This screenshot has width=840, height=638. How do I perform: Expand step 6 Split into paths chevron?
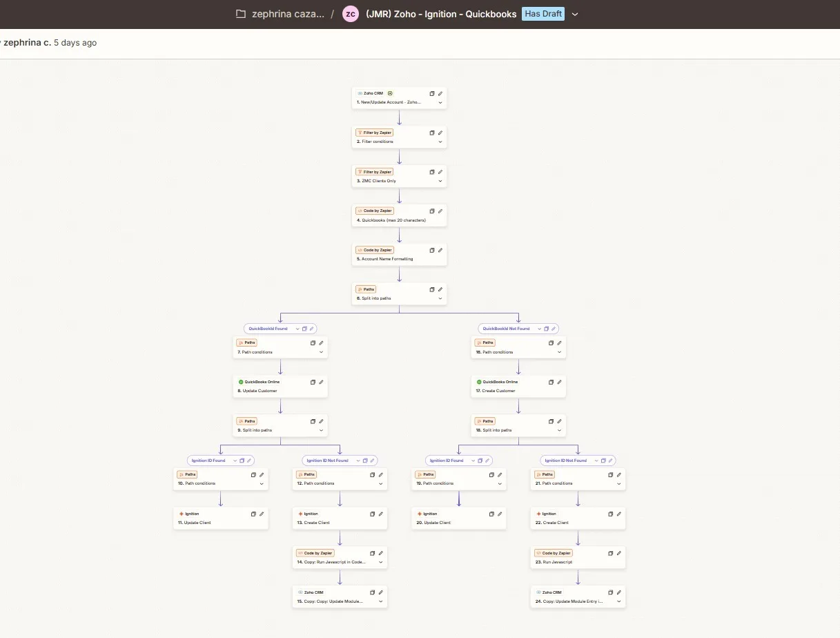click(440, 298)
